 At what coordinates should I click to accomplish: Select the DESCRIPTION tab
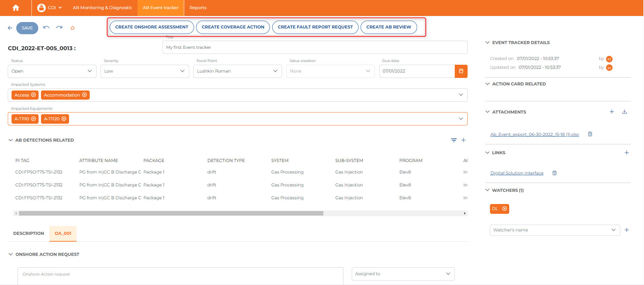[x=28, y=233]
